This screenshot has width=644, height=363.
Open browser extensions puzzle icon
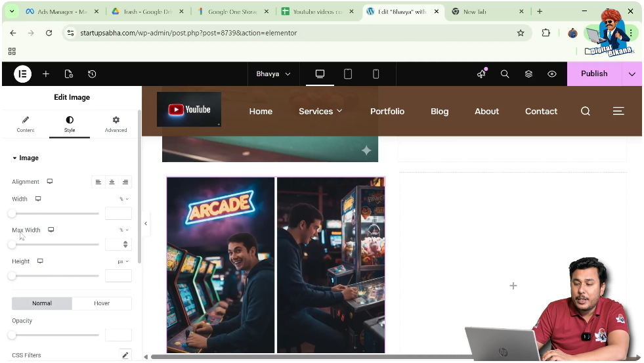(x=546, y=33)
